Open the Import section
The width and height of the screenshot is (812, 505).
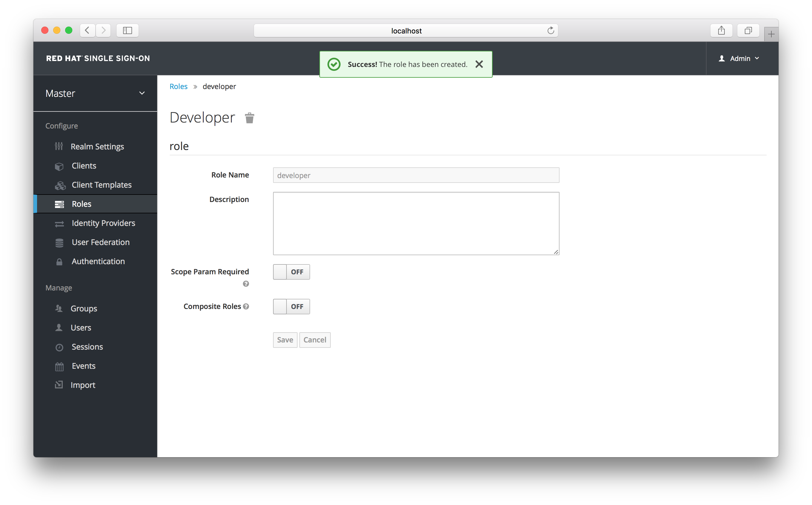83,385
